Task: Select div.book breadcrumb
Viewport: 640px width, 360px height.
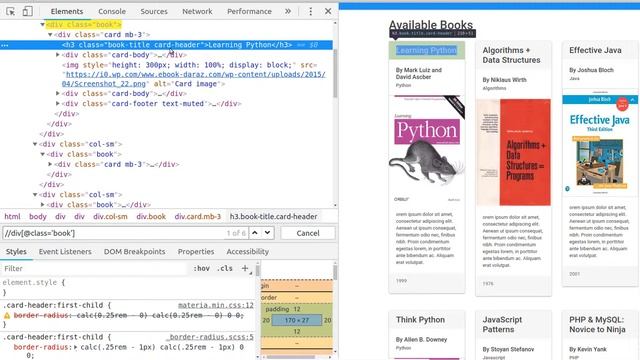Action: click(x=151, y=216)
